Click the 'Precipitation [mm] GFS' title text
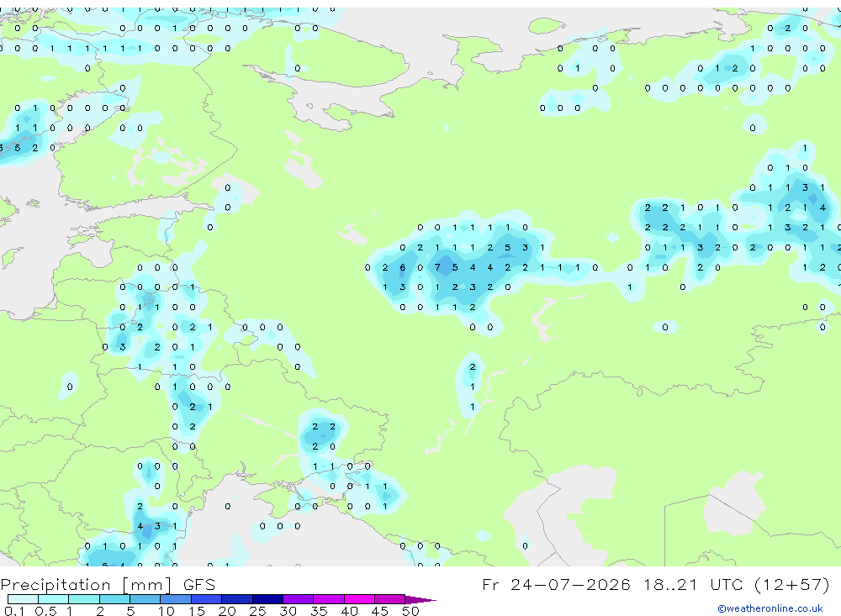Image resolution: width=841 pixels, height=616 pixels. pyautogui.click(x=108, y=584)
